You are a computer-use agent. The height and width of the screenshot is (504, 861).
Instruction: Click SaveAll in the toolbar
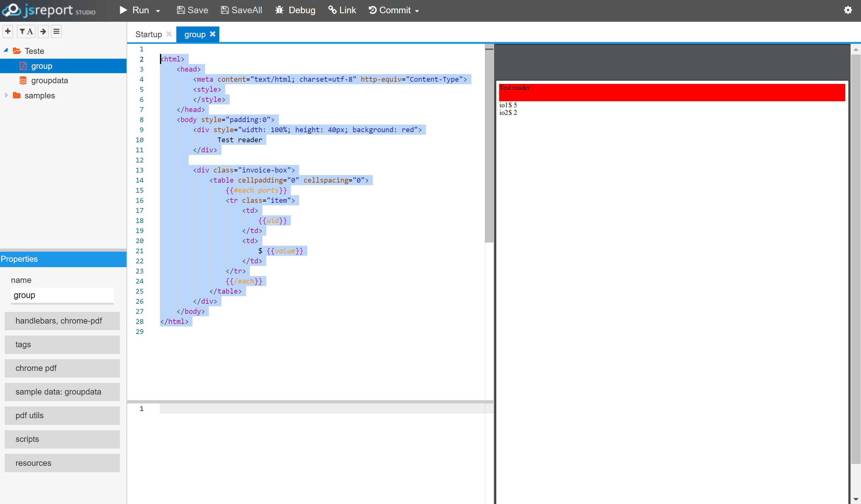(241, 10)
